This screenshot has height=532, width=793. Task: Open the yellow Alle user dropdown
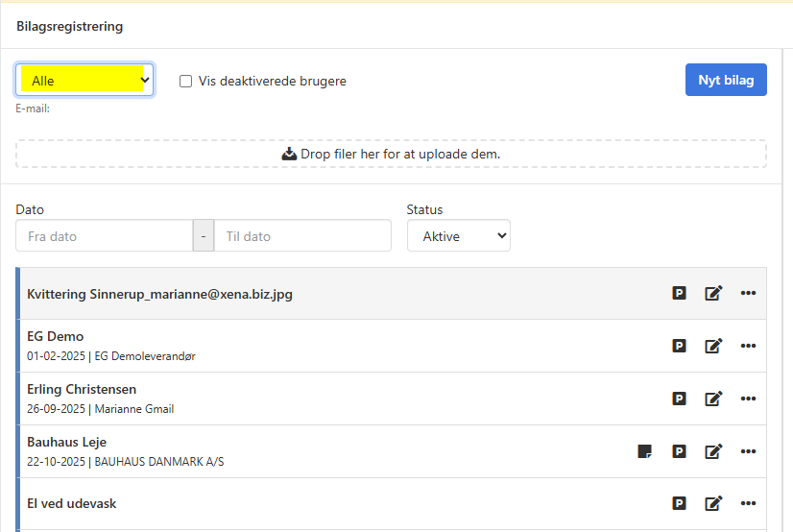click(x=84, y=81)
